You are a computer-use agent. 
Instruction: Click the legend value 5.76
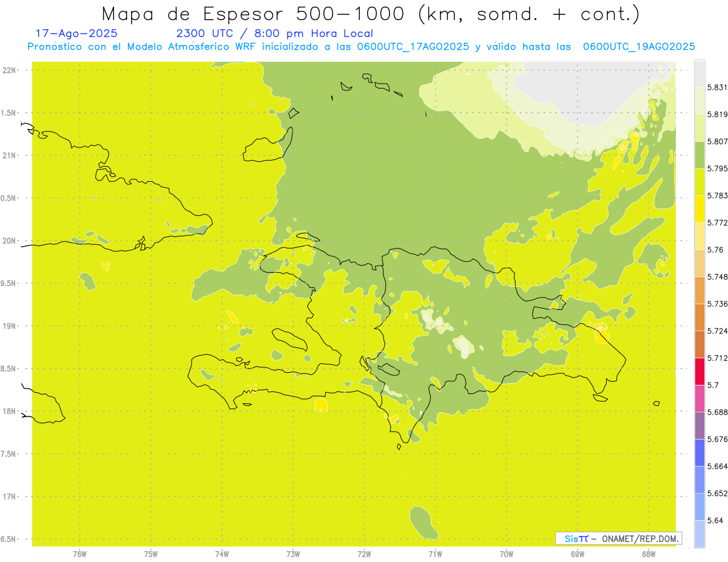click(715, 250)
